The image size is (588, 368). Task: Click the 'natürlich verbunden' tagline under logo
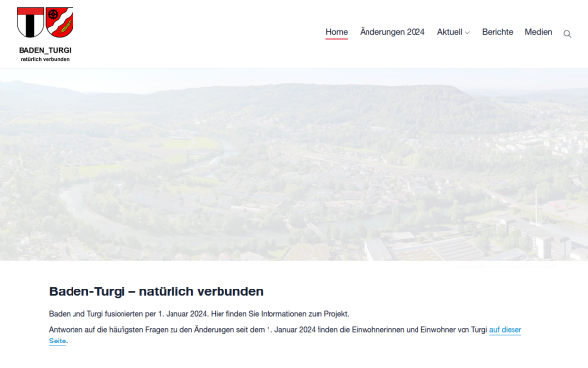pos(45,59)
